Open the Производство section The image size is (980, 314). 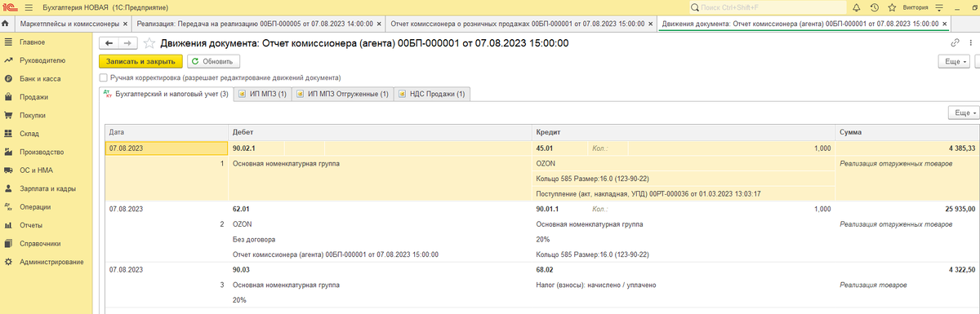(x=42, y=153)
